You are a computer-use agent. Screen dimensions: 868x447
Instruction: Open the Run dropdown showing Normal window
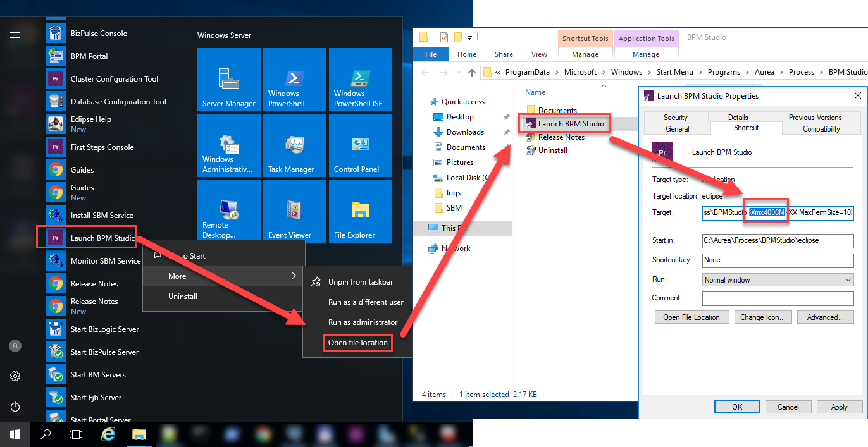tap(778, 279)
